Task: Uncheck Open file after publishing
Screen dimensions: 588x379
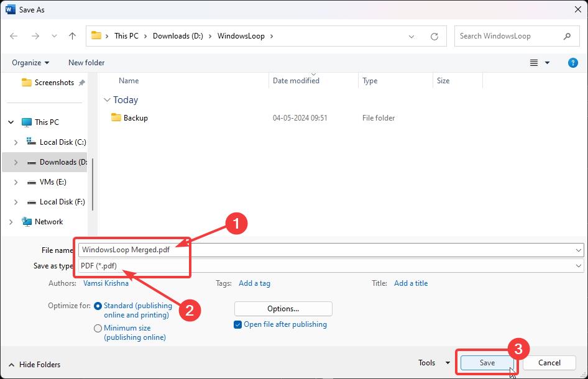Action: tap(237, 324)
